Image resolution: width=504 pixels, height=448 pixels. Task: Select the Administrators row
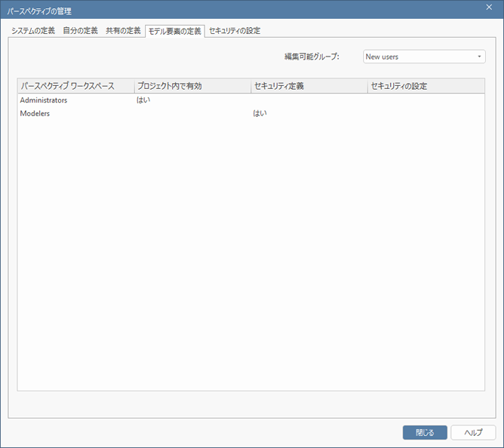click(x=250, y=100)
